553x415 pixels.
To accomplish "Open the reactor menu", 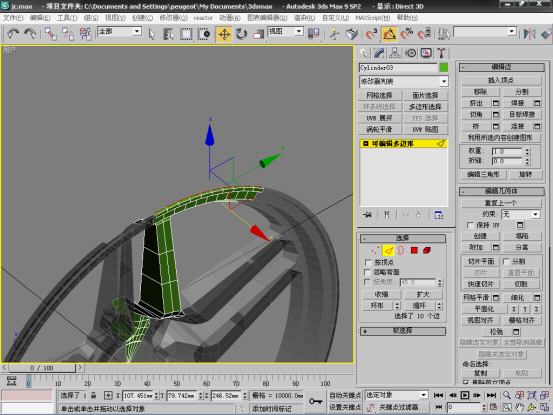I will 203,18.
